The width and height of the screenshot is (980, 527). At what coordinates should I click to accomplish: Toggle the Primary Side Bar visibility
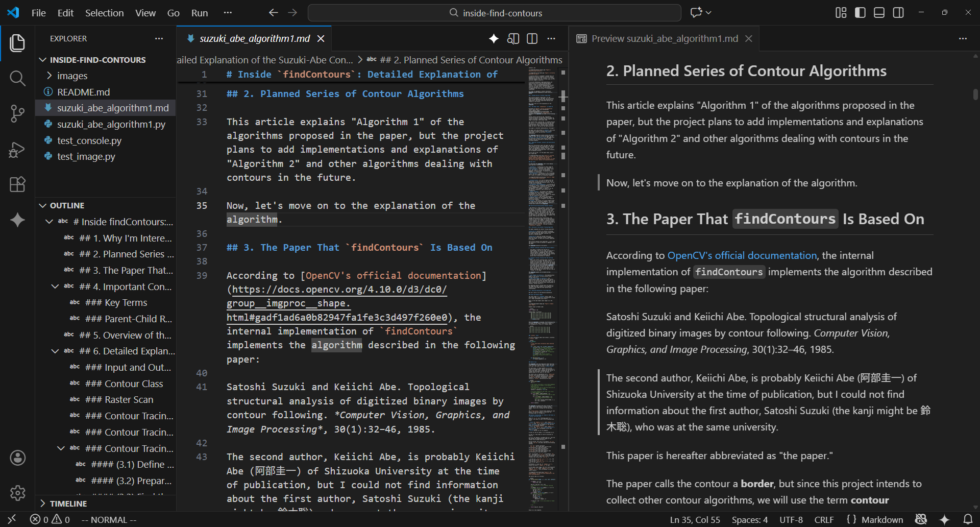tap(860, 13)
